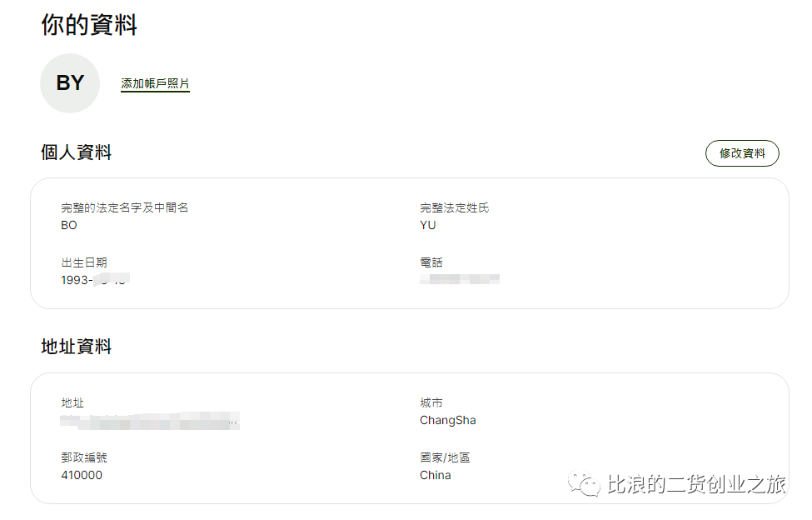Screen dimensions: 812x520
Task: Click the 修改資料 button
Action: [742, 153]
